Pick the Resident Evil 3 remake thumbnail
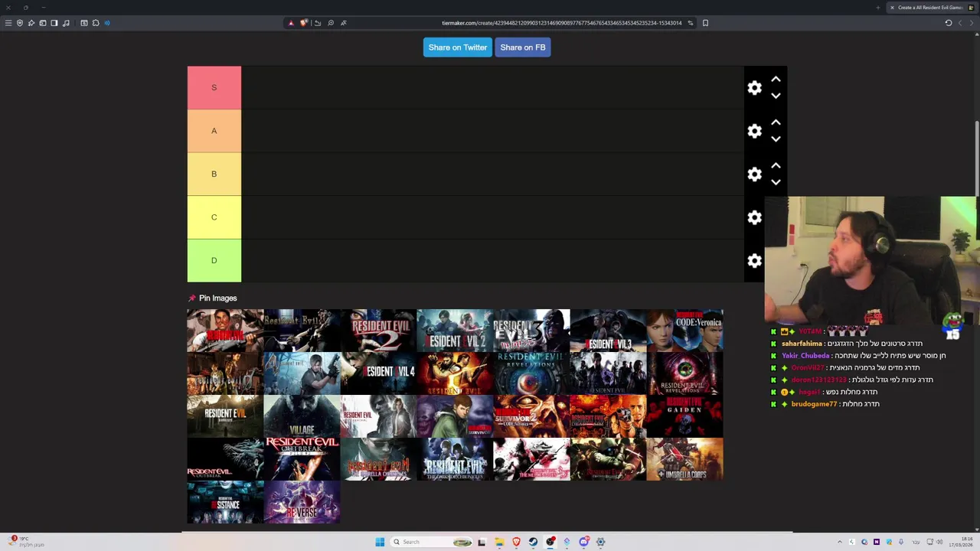Image resolution: width=980 pixels, height=551 pixels. (x=608, y=331)
